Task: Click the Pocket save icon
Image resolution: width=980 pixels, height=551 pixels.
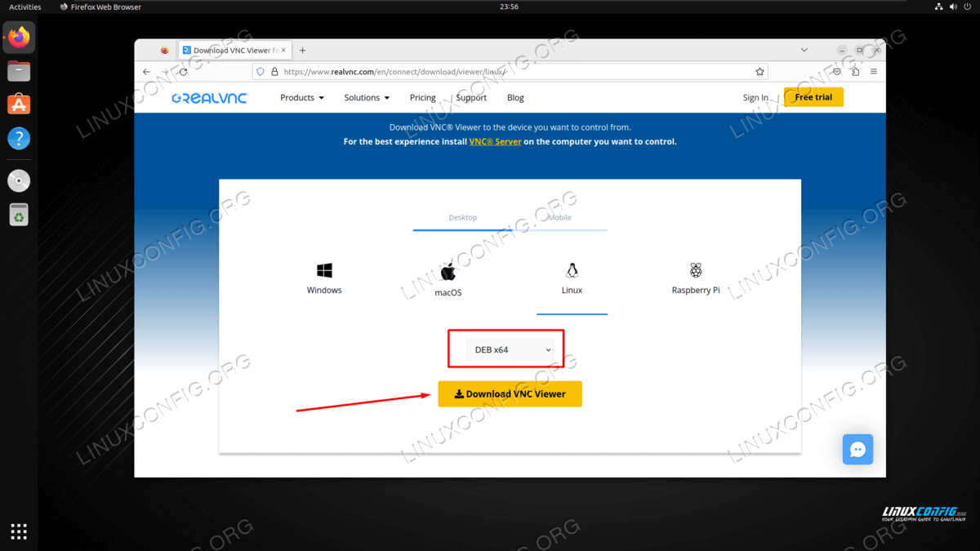Action: point(837,72)
